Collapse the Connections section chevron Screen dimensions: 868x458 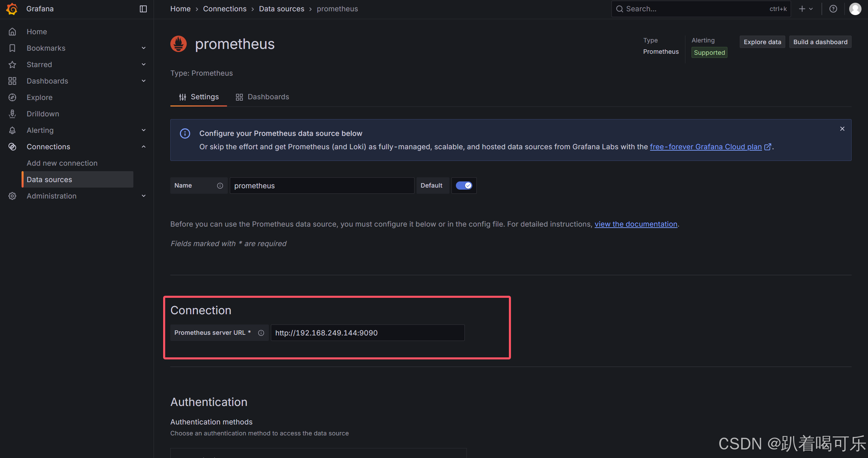[144, 147]
